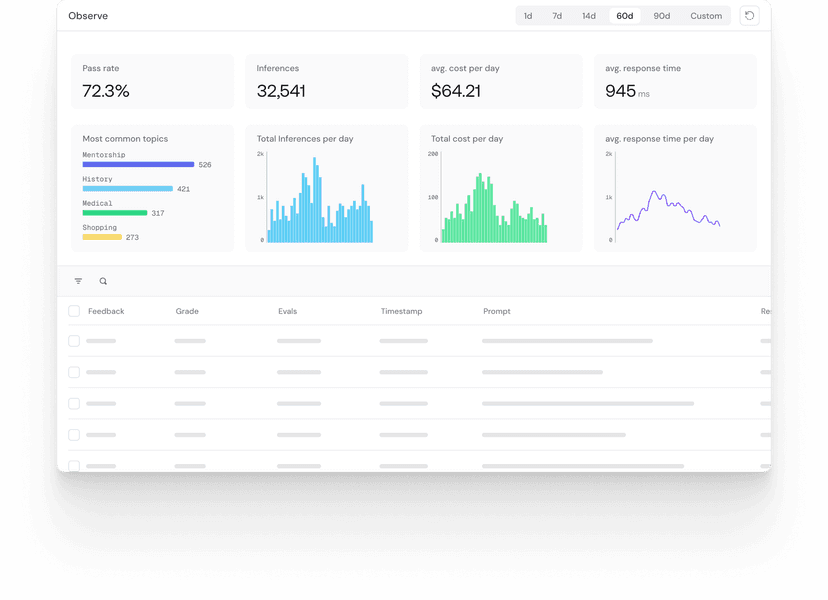Click the Mentorship topic bar
The image size is (828, 600).
[138, 164]
